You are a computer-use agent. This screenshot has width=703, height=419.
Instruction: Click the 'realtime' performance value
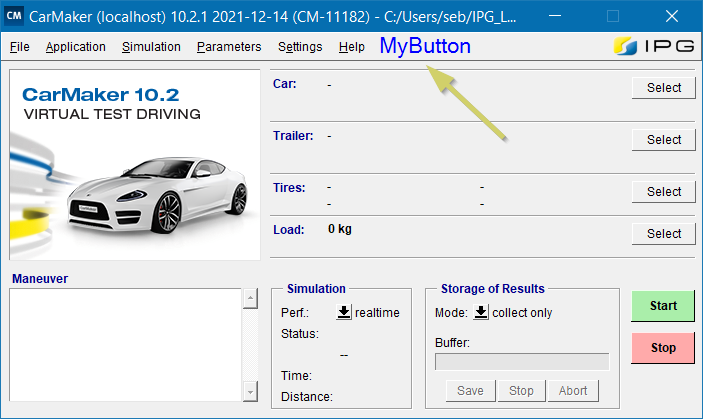(377, 312)
